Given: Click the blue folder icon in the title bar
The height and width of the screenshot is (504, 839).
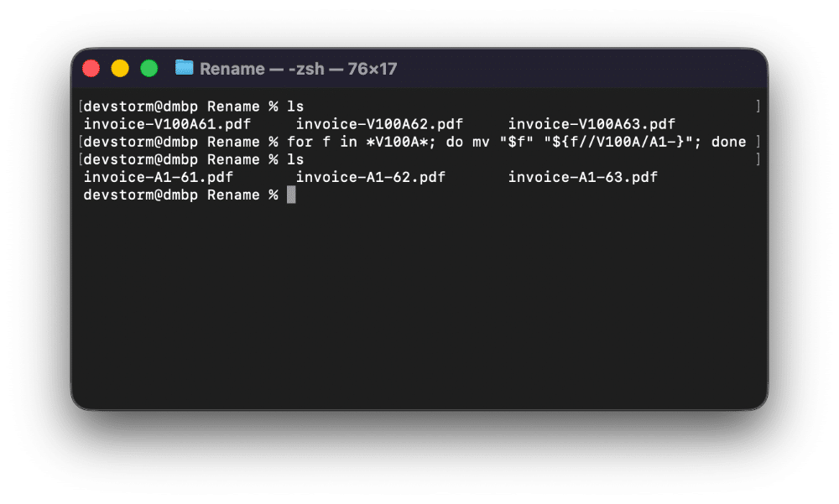Looking at the screenshot, I should (x=186, y=68).
